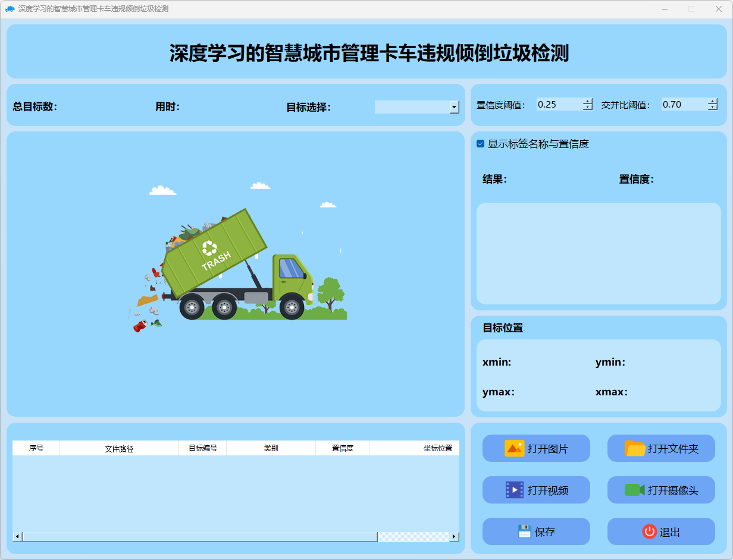Image resolution: width=733 pixels, height=560 pixels.
Task: Click the red power icon for 退出
Action: (x=649, y=531)
